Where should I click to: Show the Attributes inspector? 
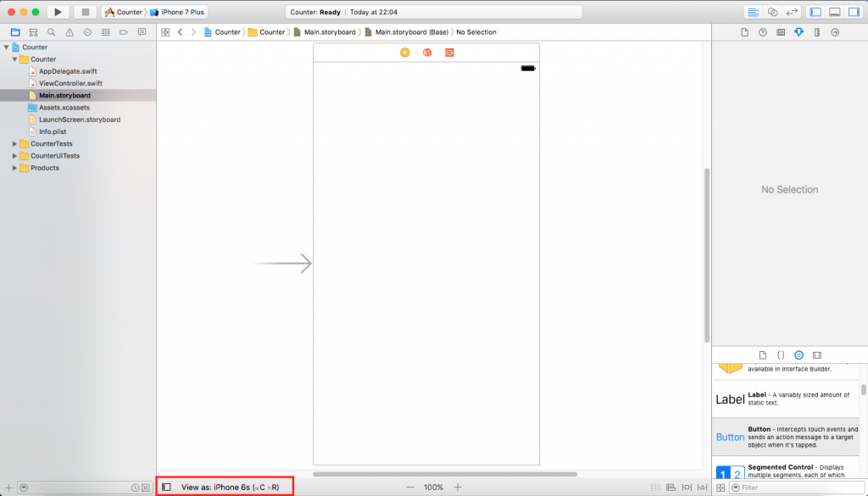point(798,32)
